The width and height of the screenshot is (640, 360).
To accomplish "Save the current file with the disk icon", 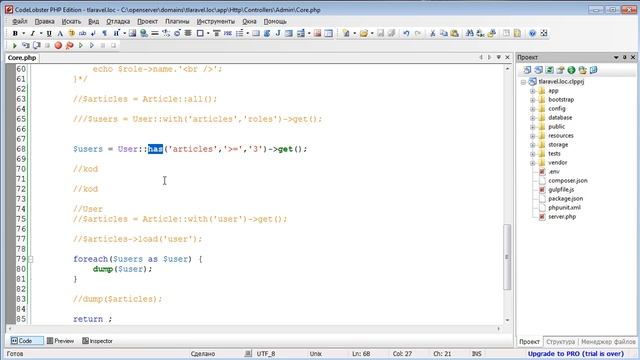I will [380, 33].
